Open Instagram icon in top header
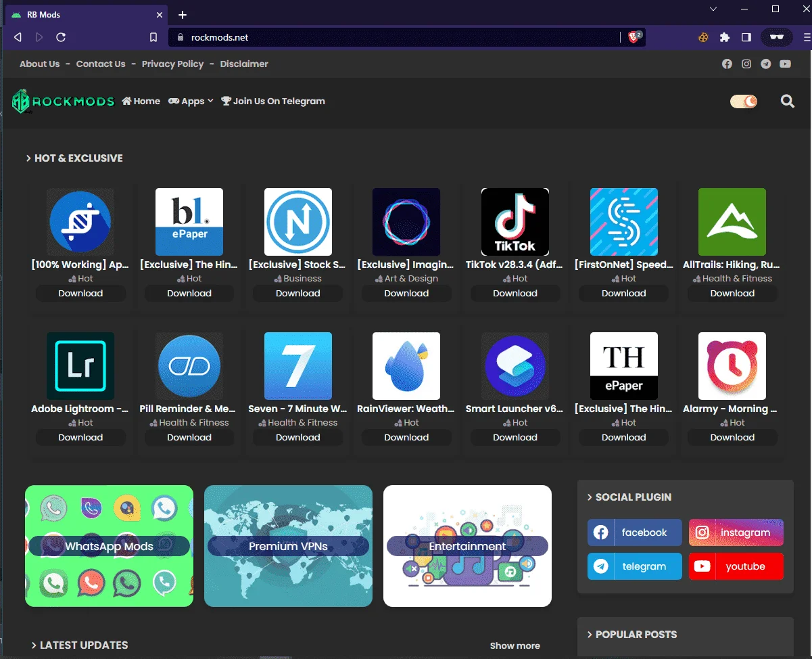Screen dimensions: 812x659 click(x=746, y=64)
